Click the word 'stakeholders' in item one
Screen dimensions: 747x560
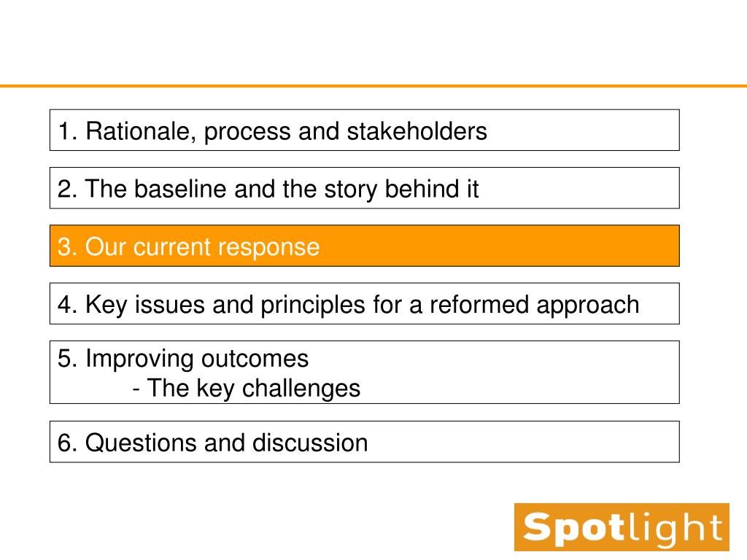[x=417, y=131]
